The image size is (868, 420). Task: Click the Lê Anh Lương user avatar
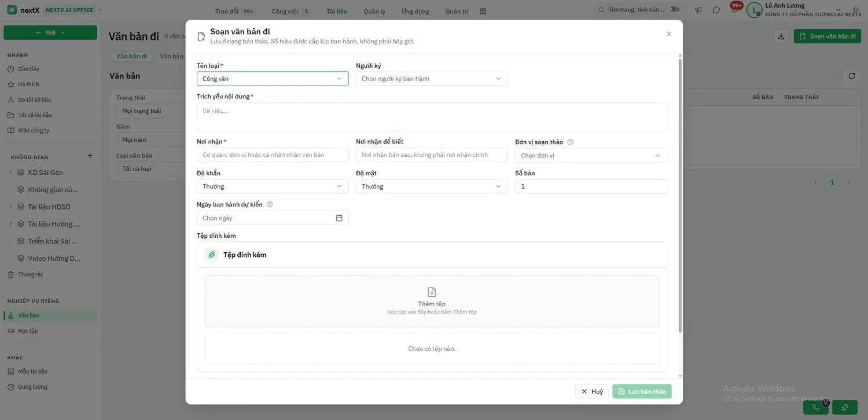point(754,10)
